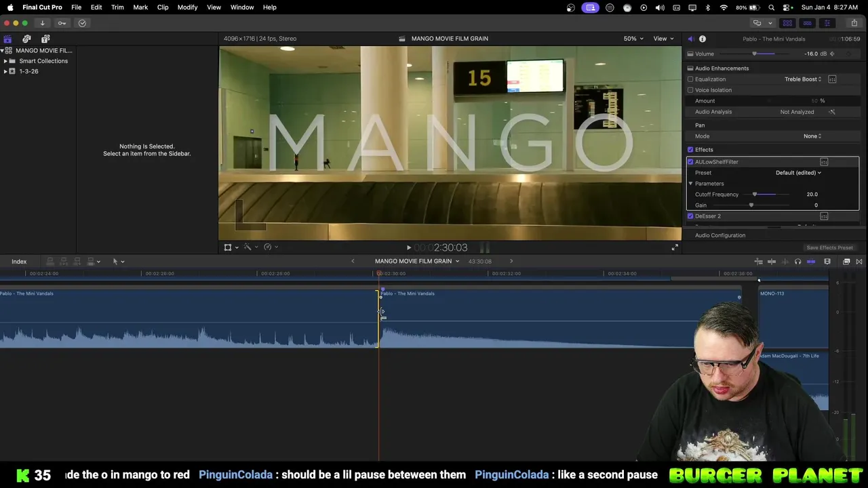The width and height of the screenshot is (868, 488).
Task: Go back in timeline history arrow
Action: coord(353,262)
